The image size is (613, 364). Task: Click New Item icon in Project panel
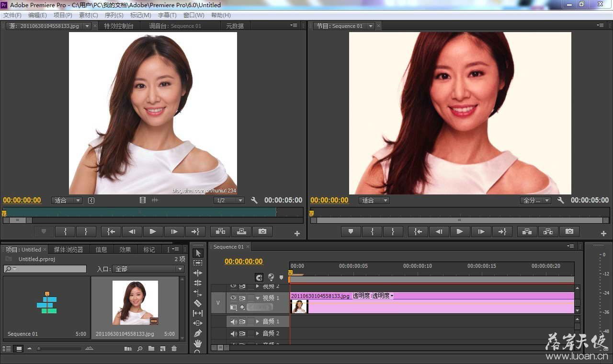click(163, 349)
